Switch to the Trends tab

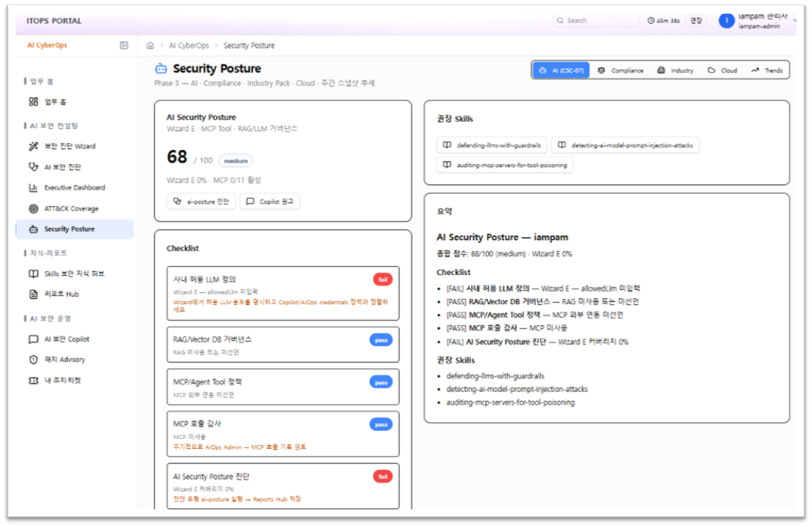click(x=767, y=71)
